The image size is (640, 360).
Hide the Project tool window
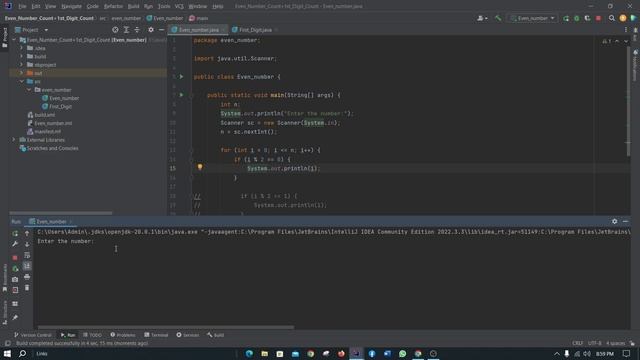[162, 30]
